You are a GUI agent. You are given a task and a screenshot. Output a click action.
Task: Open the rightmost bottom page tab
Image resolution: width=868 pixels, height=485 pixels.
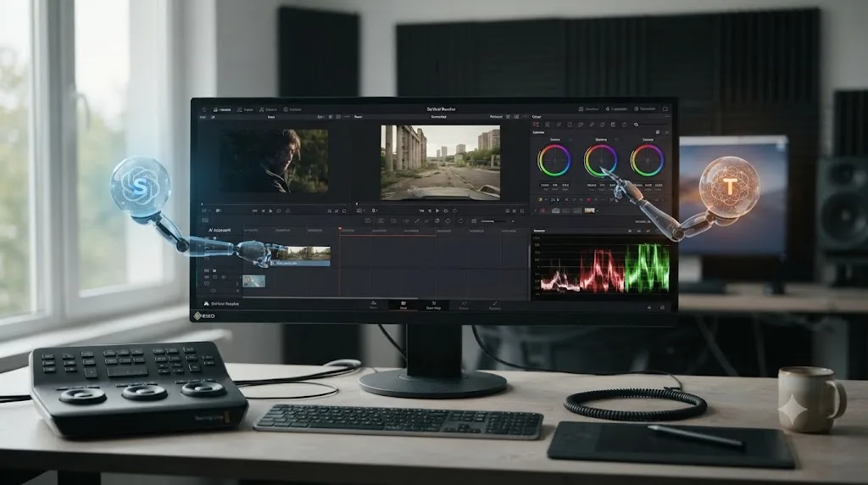[494, 305]
